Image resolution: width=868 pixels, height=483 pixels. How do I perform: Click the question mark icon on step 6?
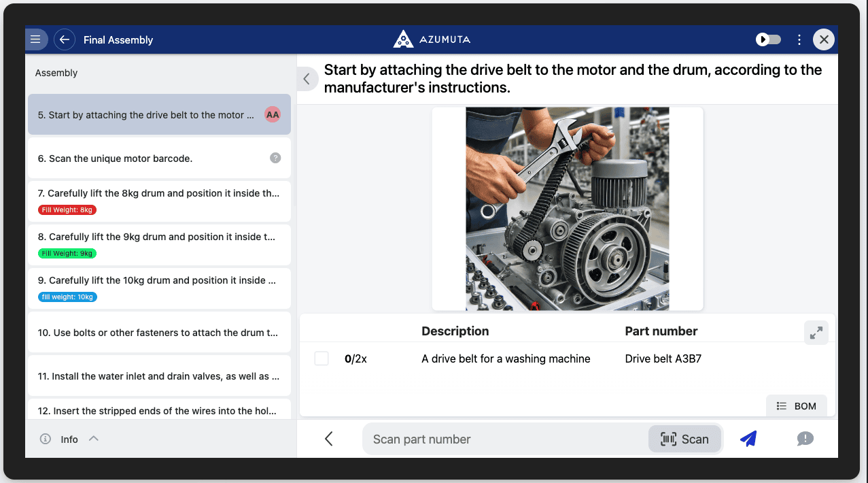(275, 157)
